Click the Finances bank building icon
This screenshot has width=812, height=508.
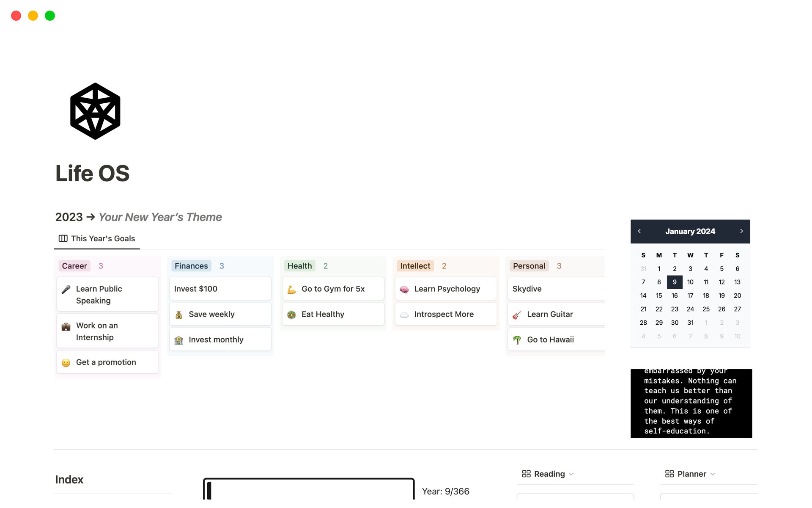coord(179,339)
